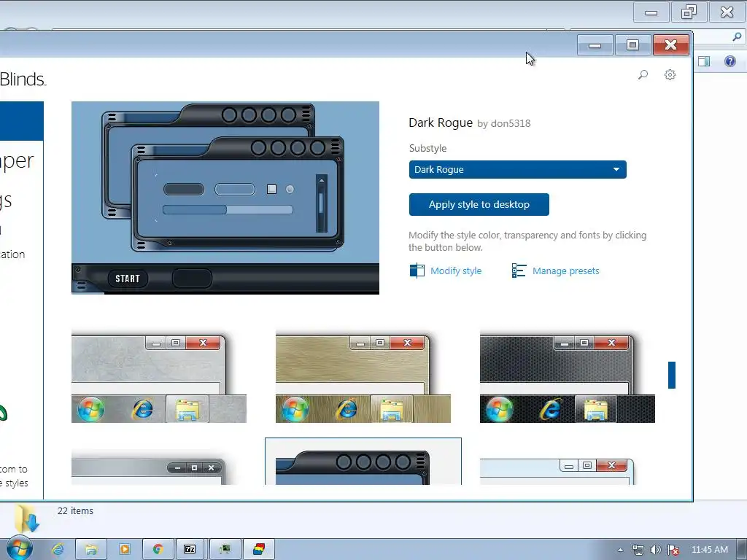
Task: Click the blue selected sidebar tab
Action: point(21,121)
